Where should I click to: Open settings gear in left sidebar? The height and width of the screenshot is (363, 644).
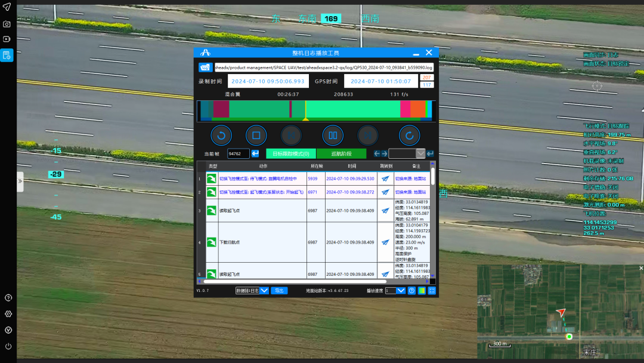(8, 314)
